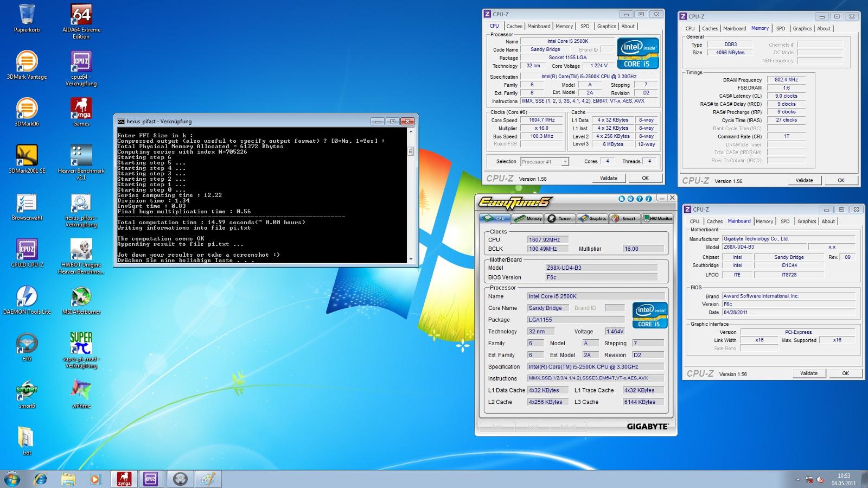Launch AIDA64 Extreme Edition desktop icon

81,22
